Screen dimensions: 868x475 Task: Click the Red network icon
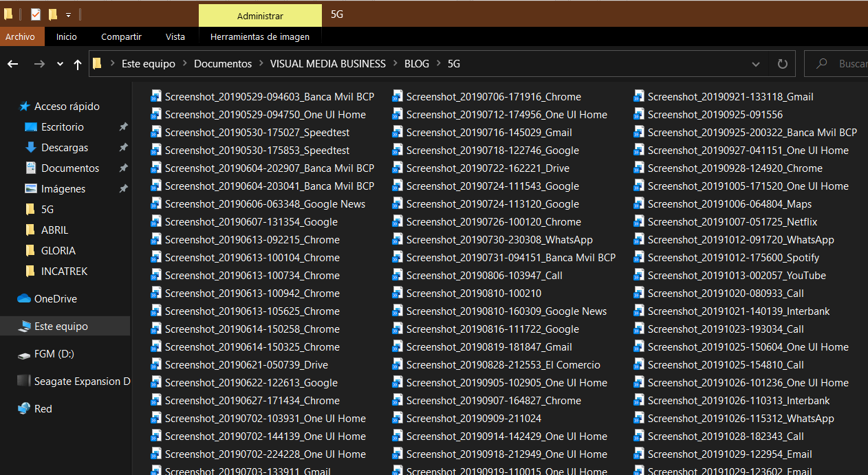(x=25, y=409)
